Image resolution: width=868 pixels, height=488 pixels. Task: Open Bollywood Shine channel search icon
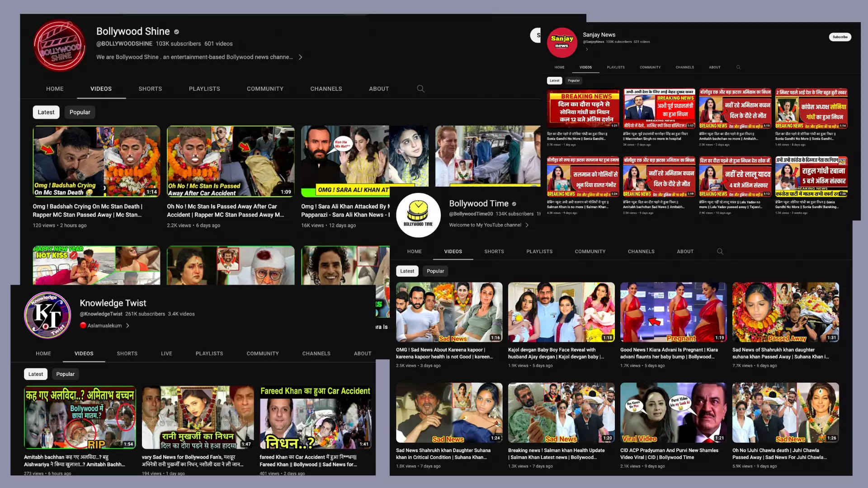(420, 89)
